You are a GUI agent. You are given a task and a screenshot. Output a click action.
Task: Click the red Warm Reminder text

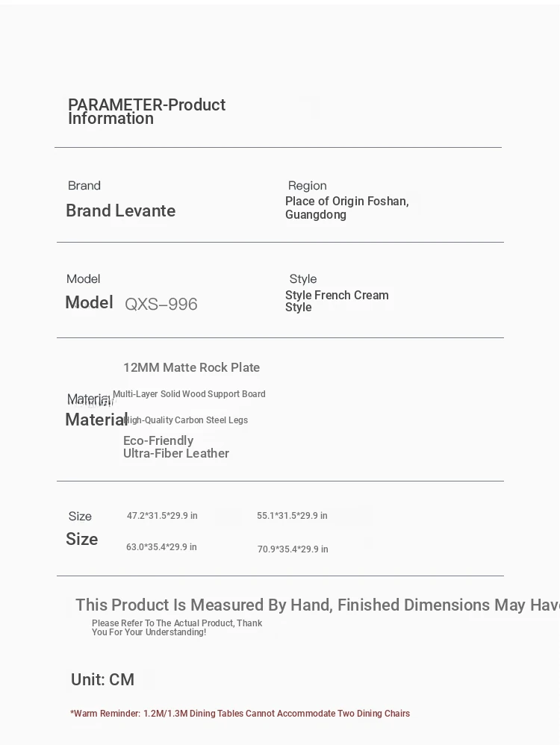pyautogui.click(x=240, y=714)
